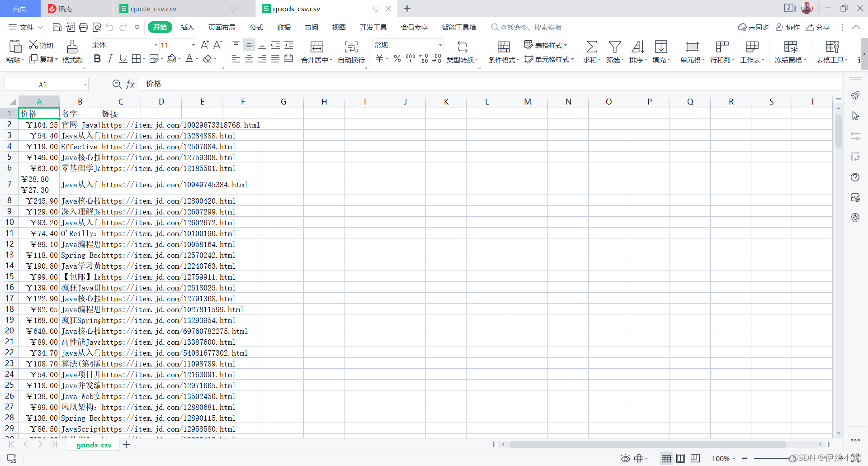Click the Print icon in quick access toolbar
Viewport: 868px width, 466px height.
83,27
